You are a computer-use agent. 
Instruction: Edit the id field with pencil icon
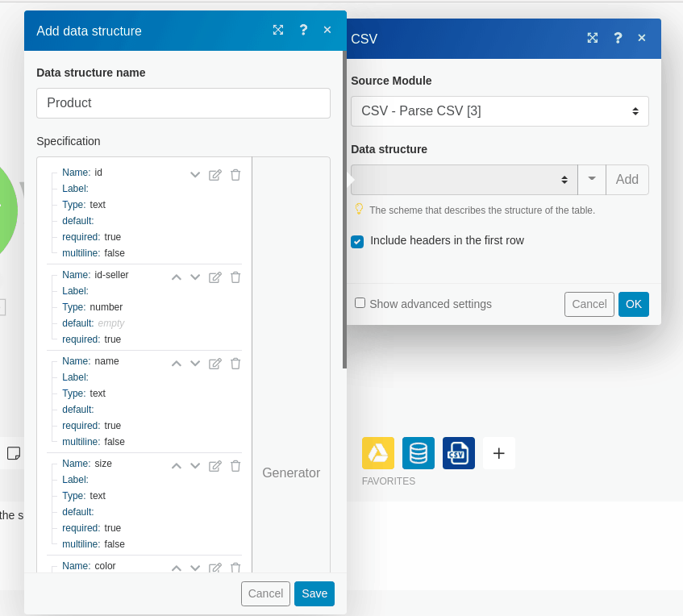215,175
